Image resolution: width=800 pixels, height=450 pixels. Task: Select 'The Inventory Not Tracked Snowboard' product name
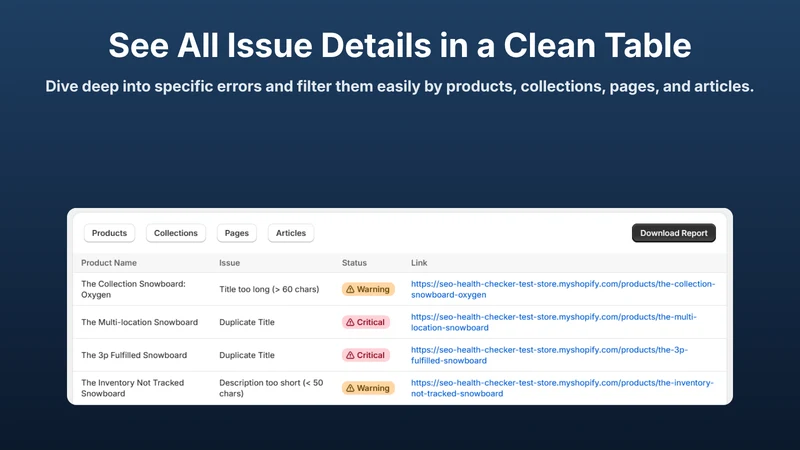coord(133,388)
